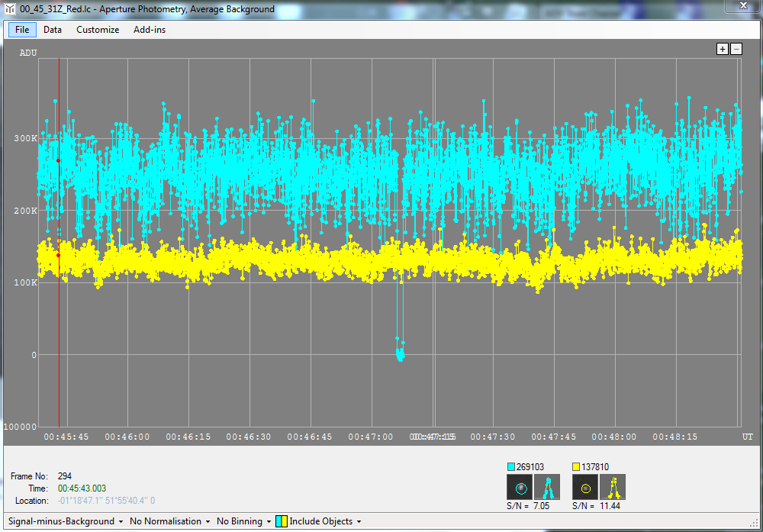Viewport: 763px width, 532px height.
Task: Click the minus zoom-out button on chart
Action: pyautogui.click(x=736, y=49)
